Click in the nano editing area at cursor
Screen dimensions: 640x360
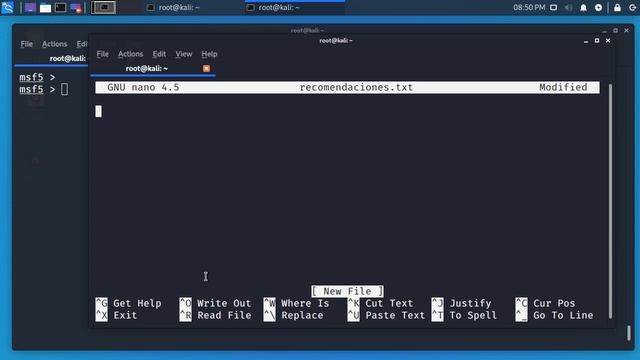(x=98, y=111)
